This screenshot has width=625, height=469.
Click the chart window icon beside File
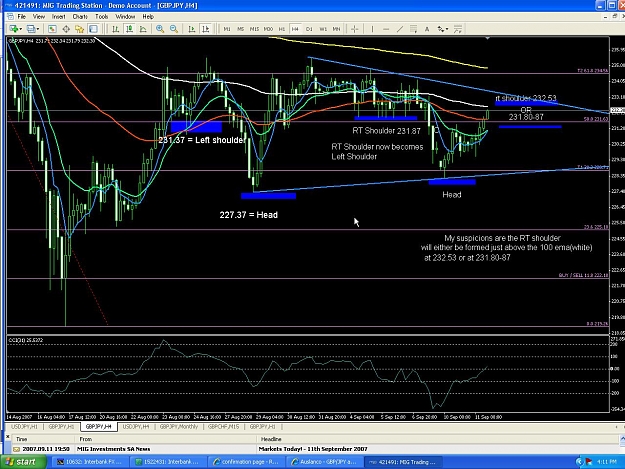click(x=10, y=17)
